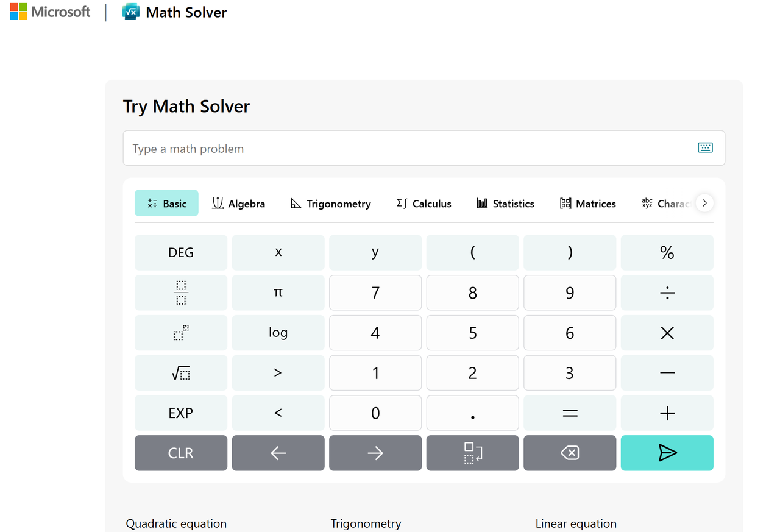
Task: Move cursor right with the arrow key
Action: pos(375,453)
